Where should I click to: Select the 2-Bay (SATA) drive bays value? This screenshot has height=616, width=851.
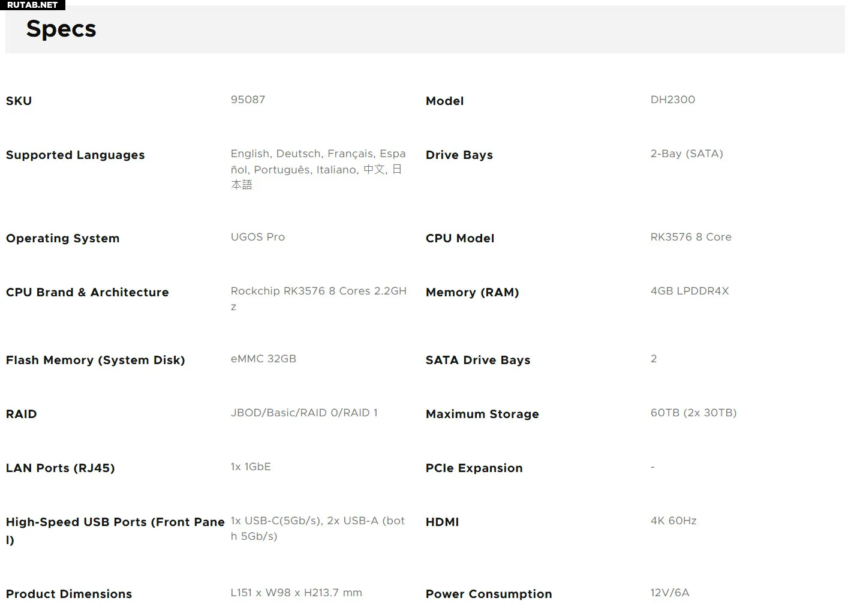coord(686,154)
